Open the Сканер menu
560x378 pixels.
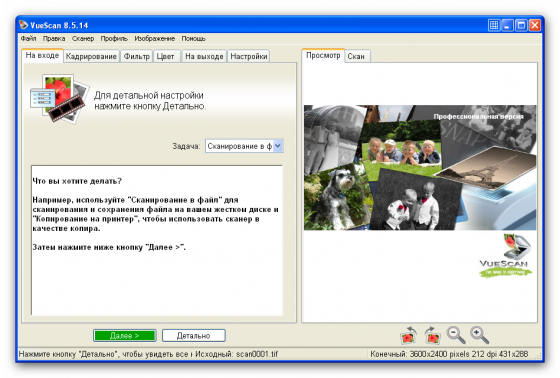(x=83, y=38)
